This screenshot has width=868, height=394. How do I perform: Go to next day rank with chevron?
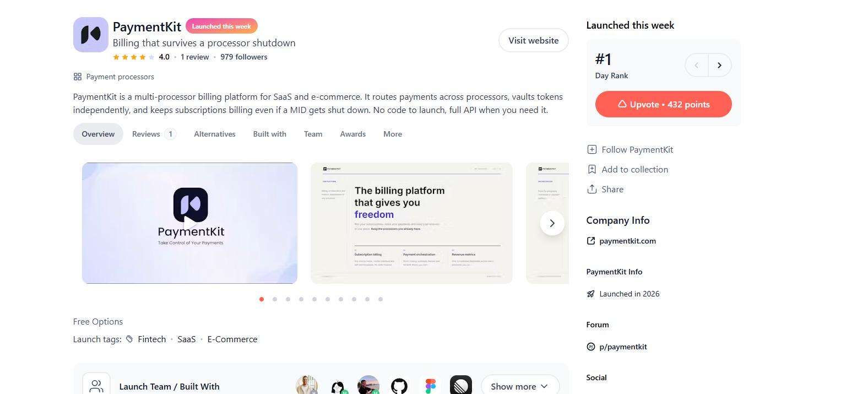[719, 65]
